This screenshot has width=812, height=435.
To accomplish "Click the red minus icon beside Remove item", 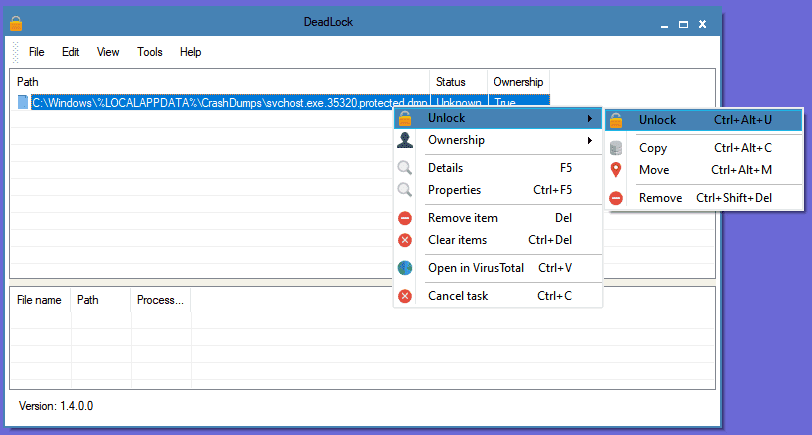I will point(405,218).
